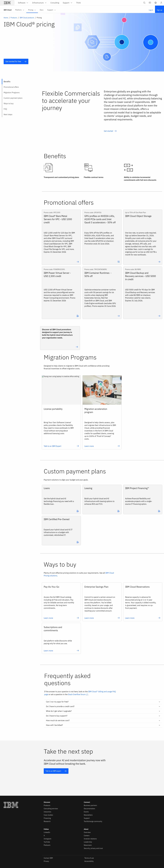Open the Pricing dropdown in IBM Cloud bar
The image size is (164, 868).
(32, 10)
